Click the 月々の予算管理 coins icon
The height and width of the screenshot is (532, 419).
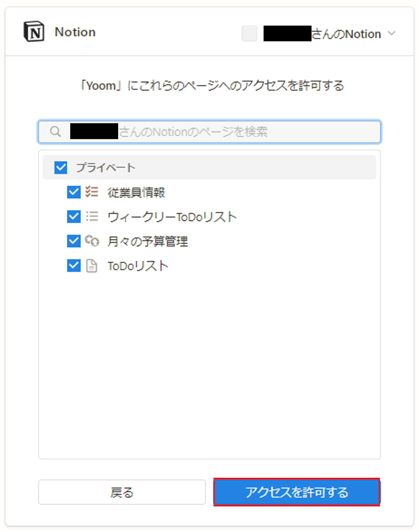[92, 241]
